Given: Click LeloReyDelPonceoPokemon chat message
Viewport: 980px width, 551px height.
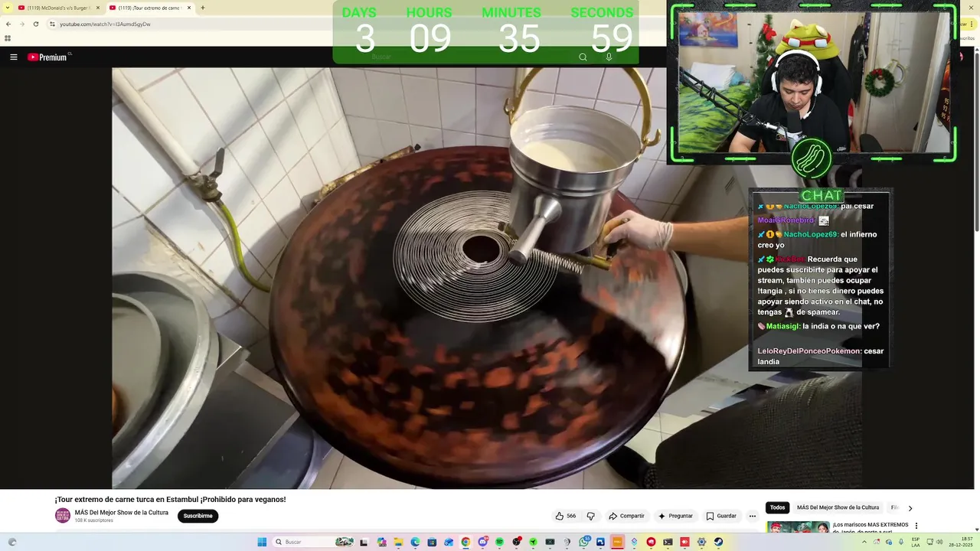Looking at the screenshot, I should (820, 356).
